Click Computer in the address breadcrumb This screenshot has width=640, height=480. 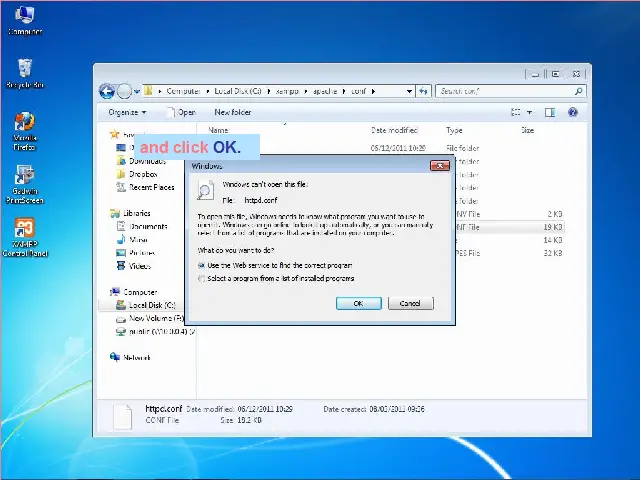pyautogui.click(x=183, y=91)
